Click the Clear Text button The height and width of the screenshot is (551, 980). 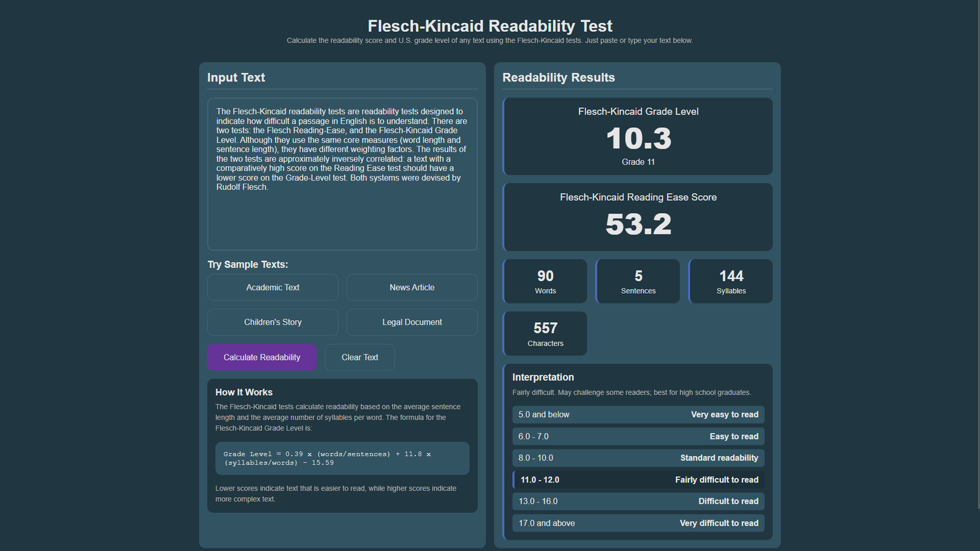(x=360, y=357)
